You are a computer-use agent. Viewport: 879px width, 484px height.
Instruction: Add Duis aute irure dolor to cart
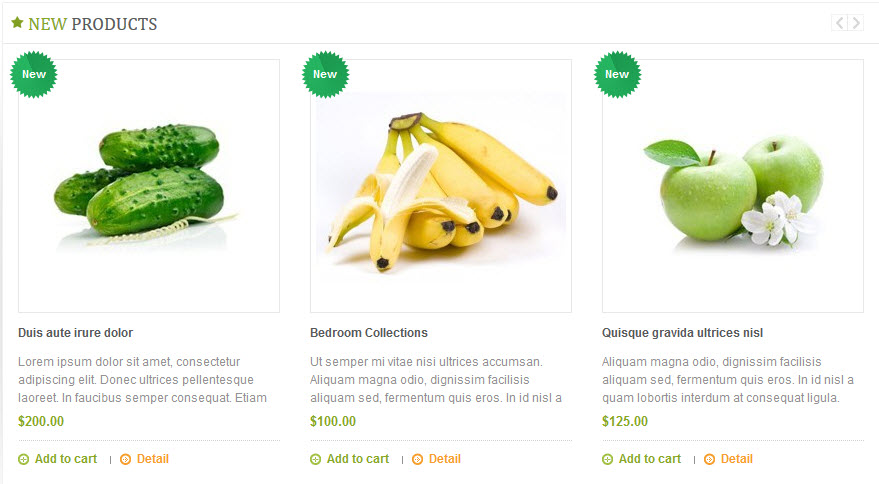66,459
